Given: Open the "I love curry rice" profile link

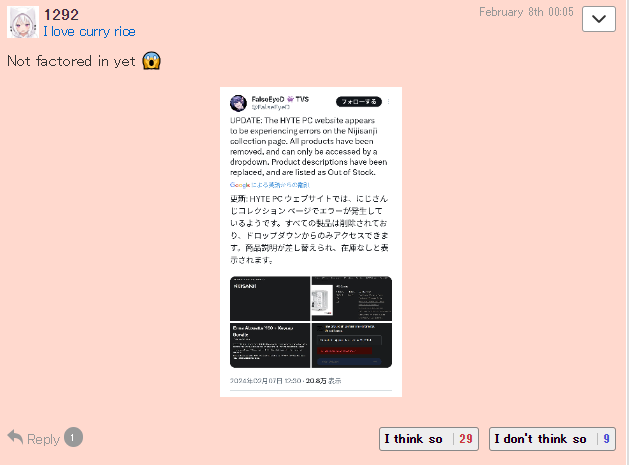Looking at the screenshot, I should pos(89,32).
